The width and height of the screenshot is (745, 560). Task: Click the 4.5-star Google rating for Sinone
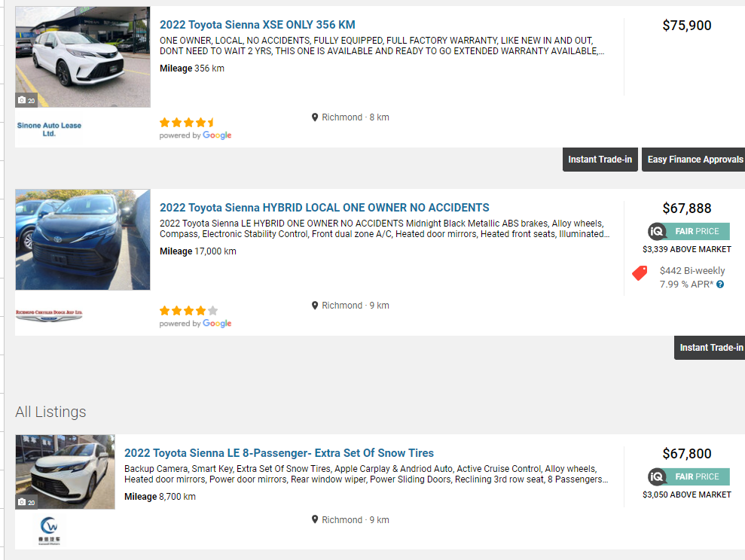[x=188, y=122]
